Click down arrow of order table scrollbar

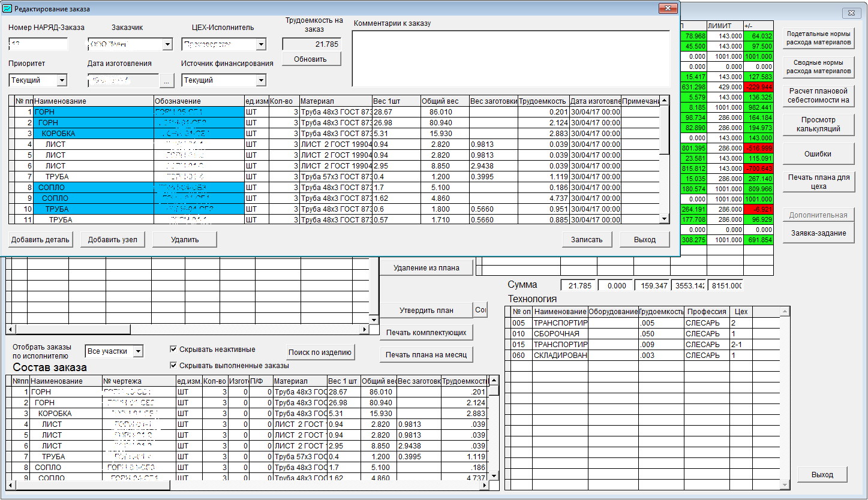pyautogui.click(x=664, y=219)
